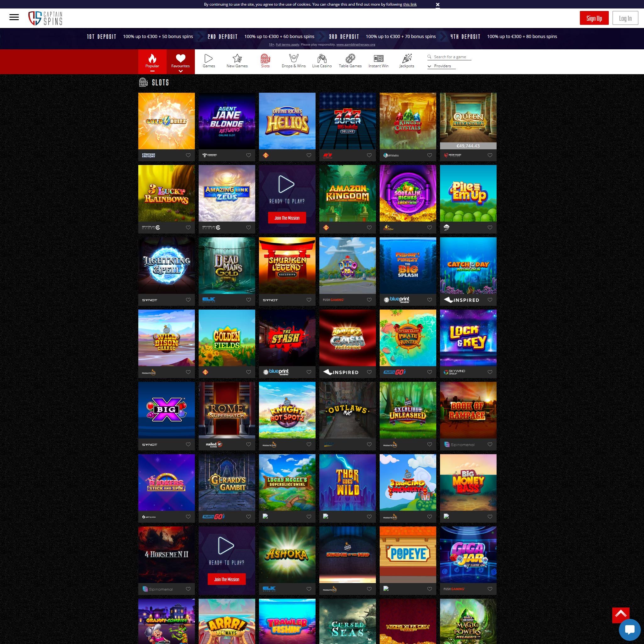Launch the Giga Jar game
This screenshot has width=644, height=644.
click(x=468, y=555)
